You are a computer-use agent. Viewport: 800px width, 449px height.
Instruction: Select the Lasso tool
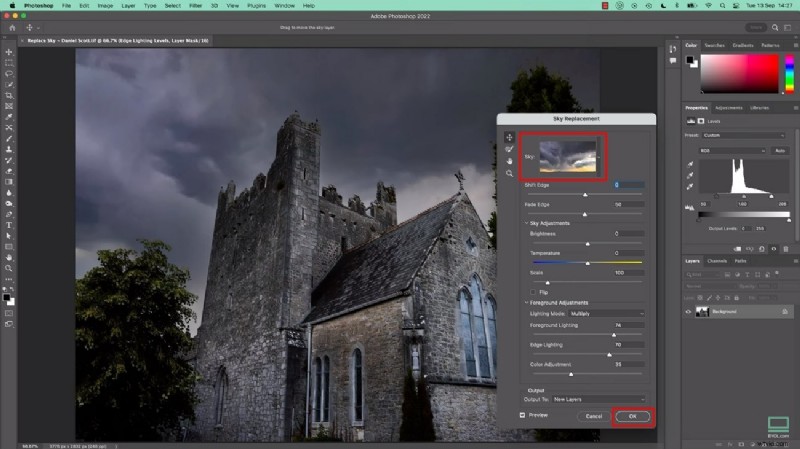(9, 73)
